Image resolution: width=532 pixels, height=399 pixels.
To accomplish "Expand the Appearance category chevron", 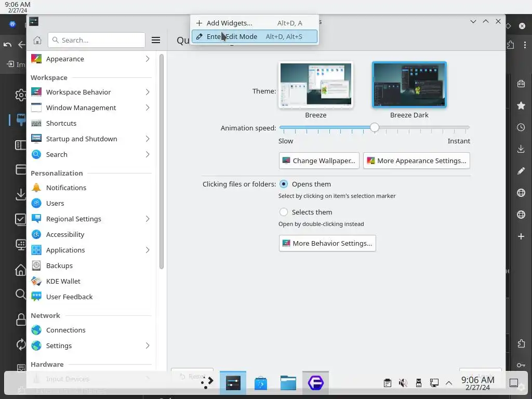I will tap(148, 59).
